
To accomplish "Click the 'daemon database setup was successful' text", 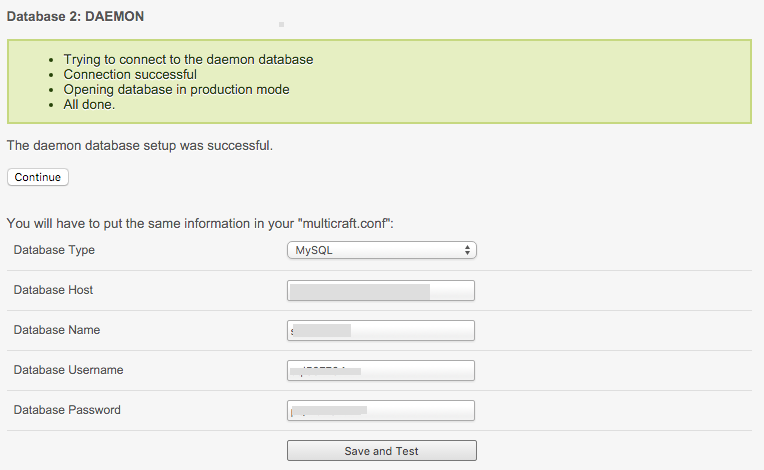I will pos(139,146).
